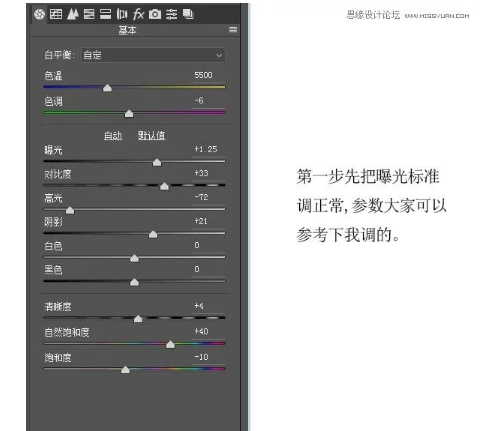Click the 曝光 label
The width and height of the screenshot is (495, 431).
coord(53,150)
